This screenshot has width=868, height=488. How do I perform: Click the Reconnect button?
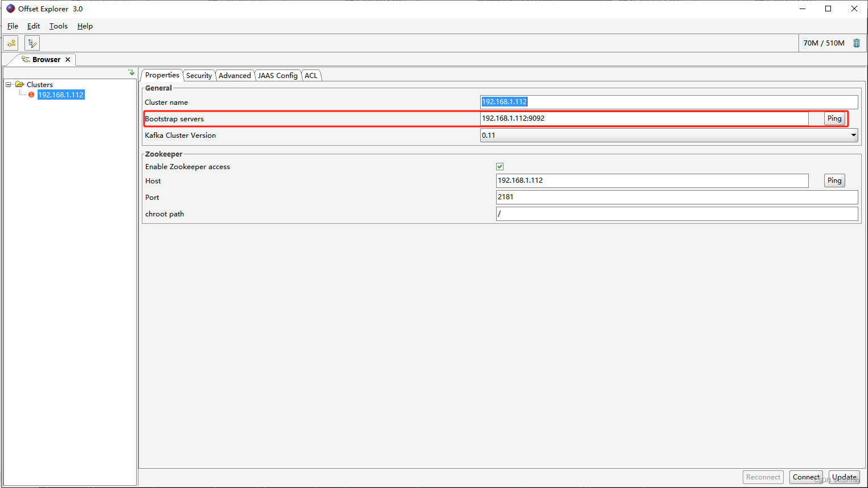point(763,477)
